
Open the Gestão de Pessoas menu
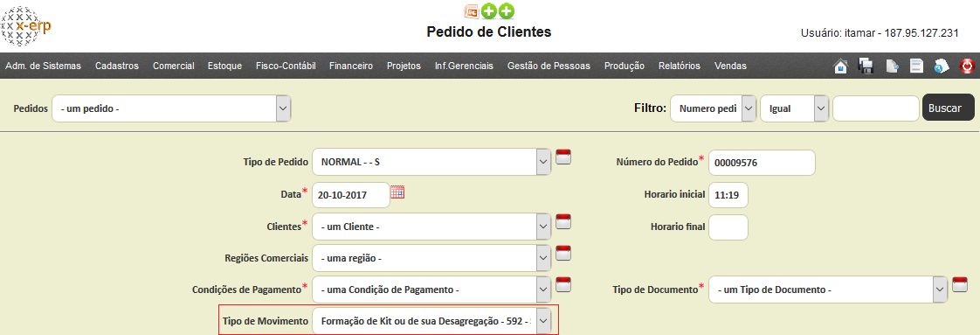549,66
